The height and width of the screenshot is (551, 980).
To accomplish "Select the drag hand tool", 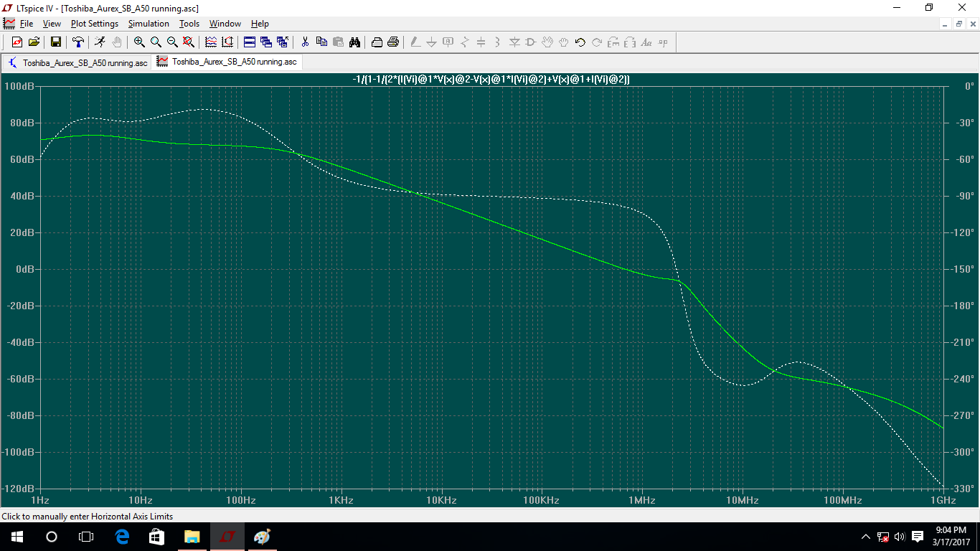I will pyautogui.click(x=564, y=42).
